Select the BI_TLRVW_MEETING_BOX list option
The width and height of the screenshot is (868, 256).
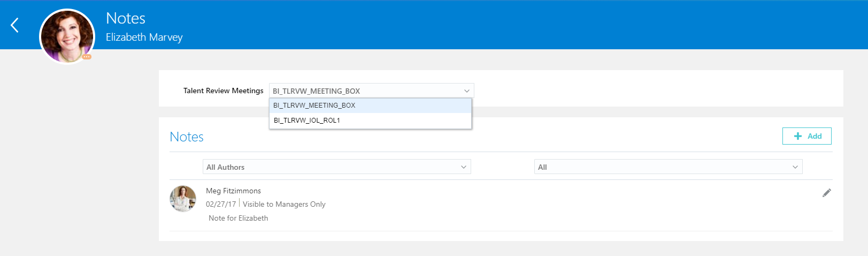click(314, 106)
